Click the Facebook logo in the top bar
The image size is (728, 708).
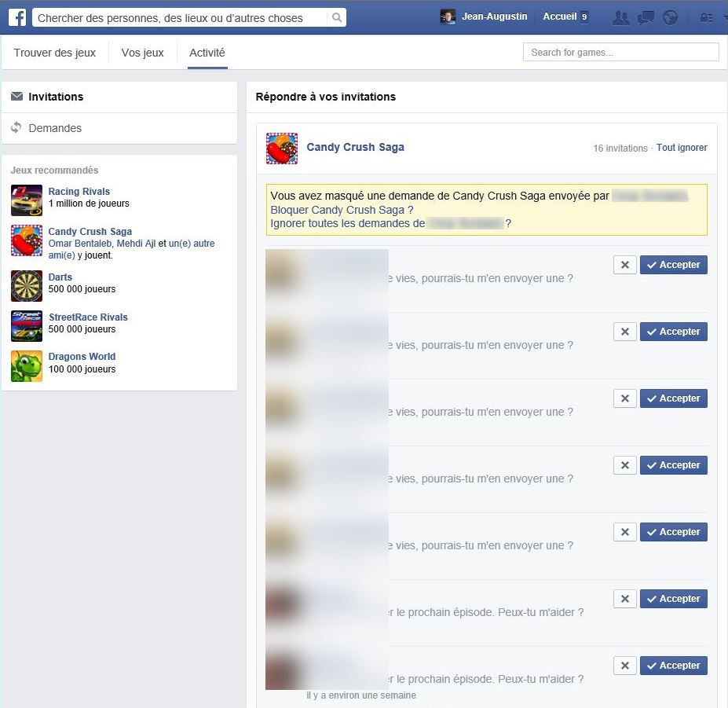tap(17, 17)
